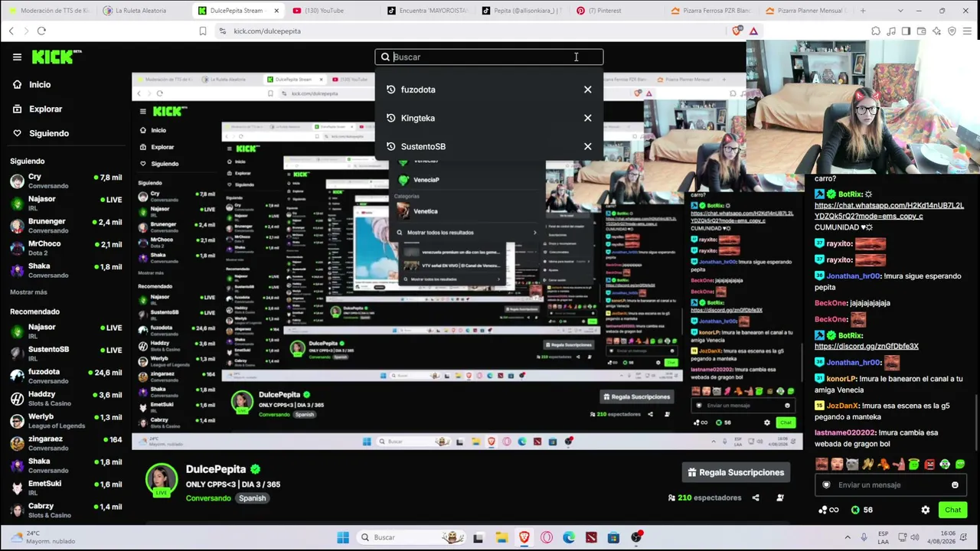Close the DulcePepita Stream tab
This screenshot has width=980, height=551.
[276, 11]
